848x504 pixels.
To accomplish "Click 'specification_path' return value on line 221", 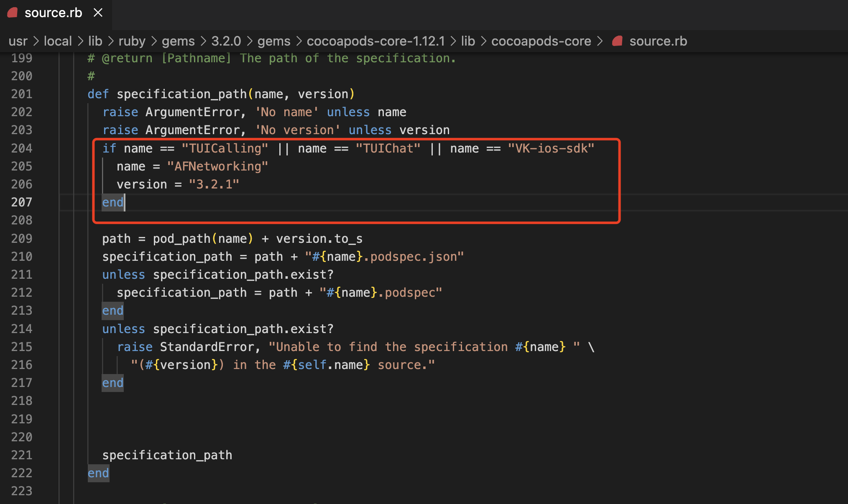I will point(167,455).
